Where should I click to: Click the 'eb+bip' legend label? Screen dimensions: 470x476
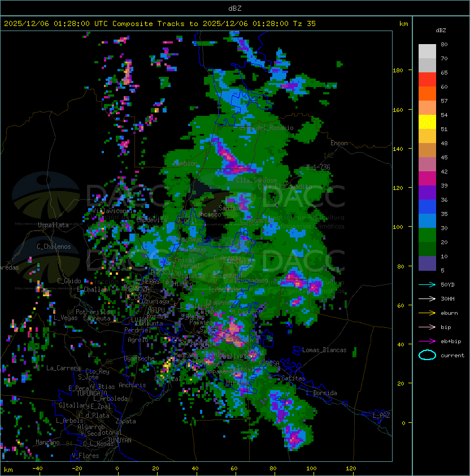click(x=451, y=341)
